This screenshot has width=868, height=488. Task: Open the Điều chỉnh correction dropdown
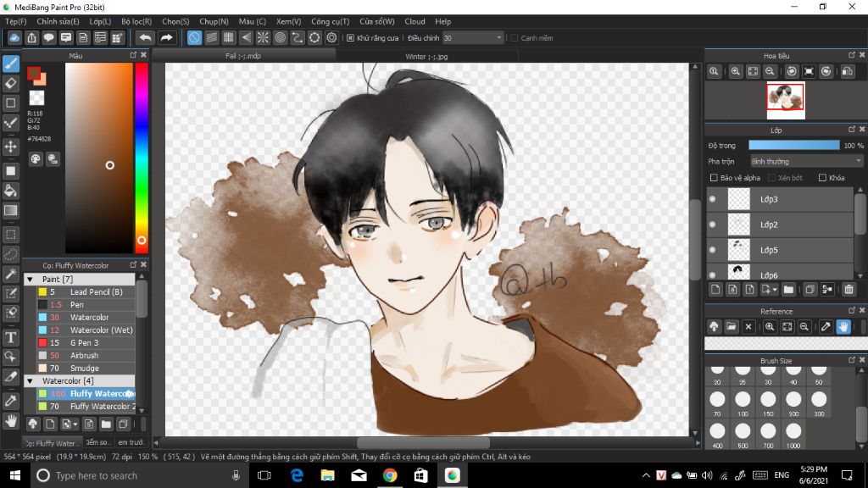tap(473, 37)
